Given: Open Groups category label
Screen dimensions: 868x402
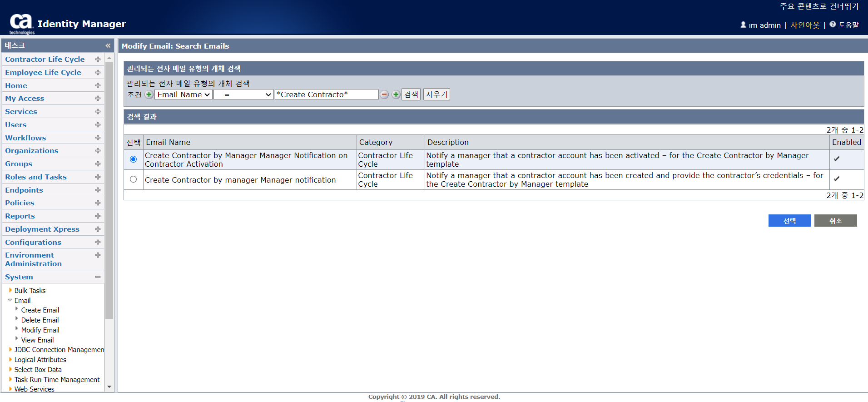Looking at the screenshot, I should pos(19,164).
